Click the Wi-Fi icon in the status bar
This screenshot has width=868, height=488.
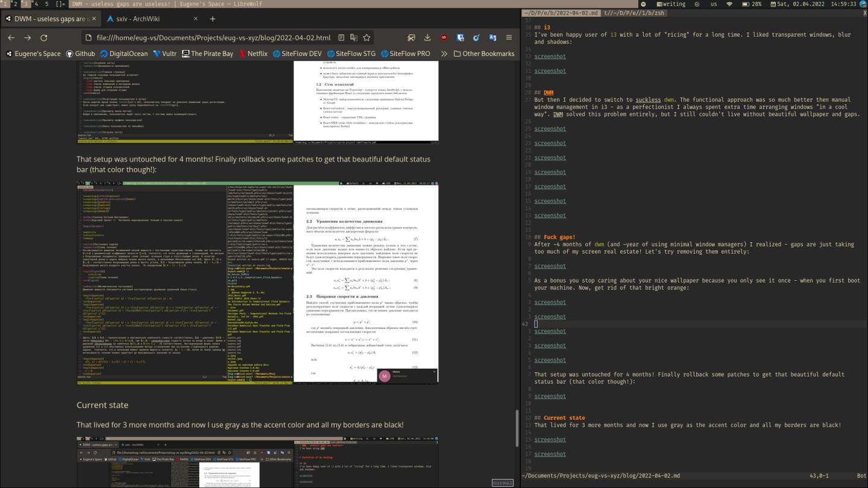(x=730, y=4)
